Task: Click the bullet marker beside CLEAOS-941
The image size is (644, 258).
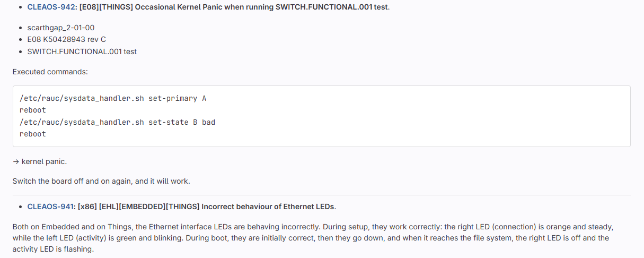Action: click(x=20, y=207)
